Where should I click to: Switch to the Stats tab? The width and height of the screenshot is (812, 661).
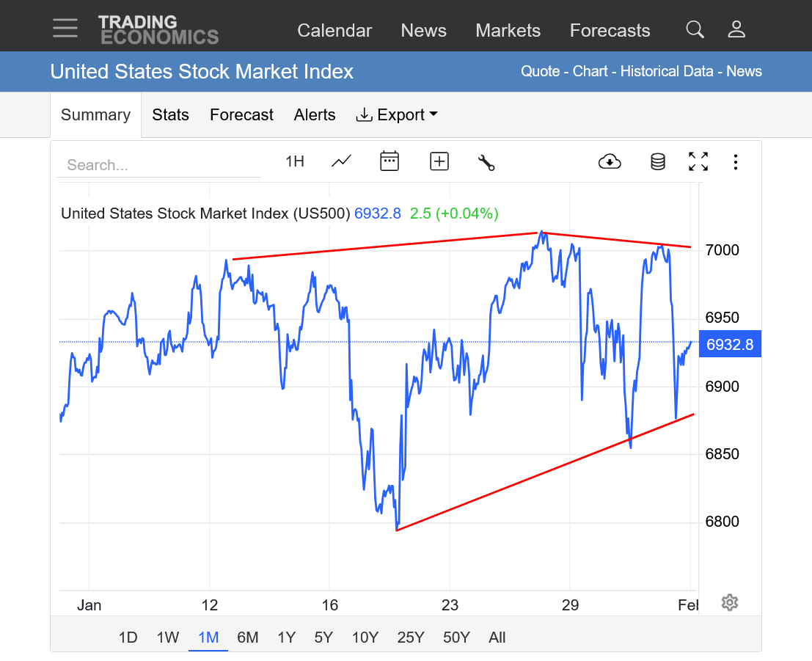(x=170, y=115)
